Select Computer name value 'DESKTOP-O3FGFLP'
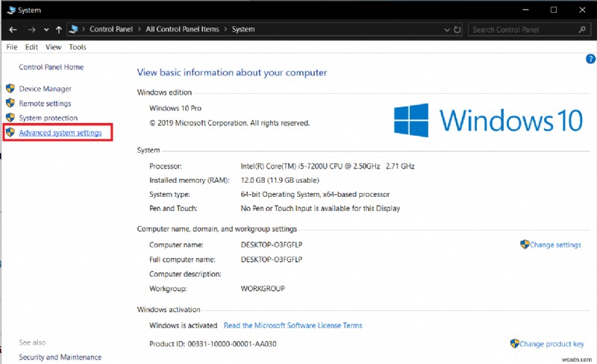The width and height of the screenshot is (597, 364). 272,245
